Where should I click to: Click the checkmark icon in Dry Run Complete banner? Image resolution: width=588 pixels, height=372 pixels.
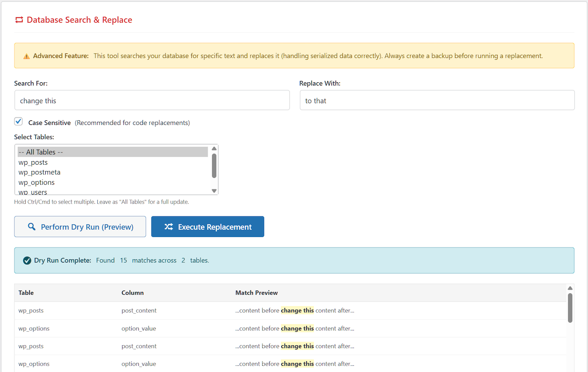tap(27, 260)
